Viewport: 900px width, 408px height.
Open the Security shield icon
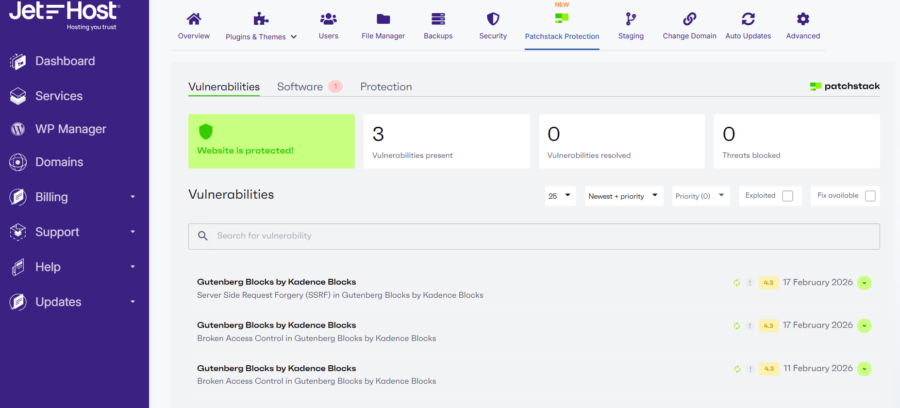493,19
